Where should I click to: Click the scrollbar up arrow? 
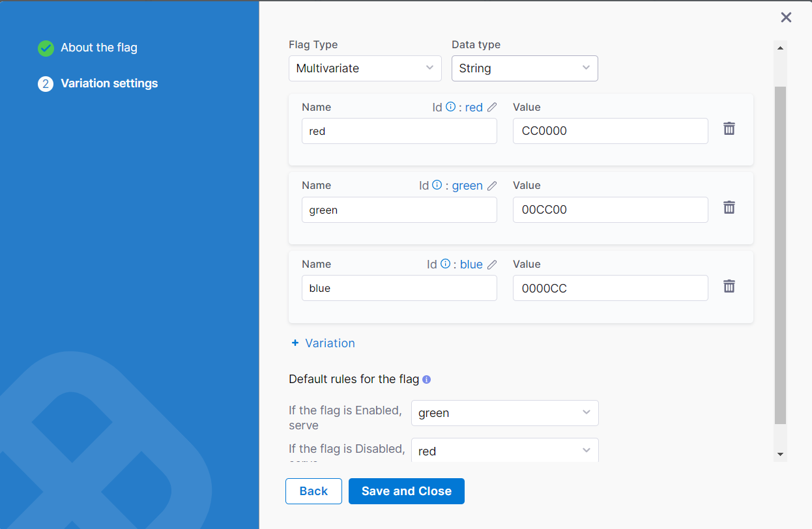pos(781,48)
